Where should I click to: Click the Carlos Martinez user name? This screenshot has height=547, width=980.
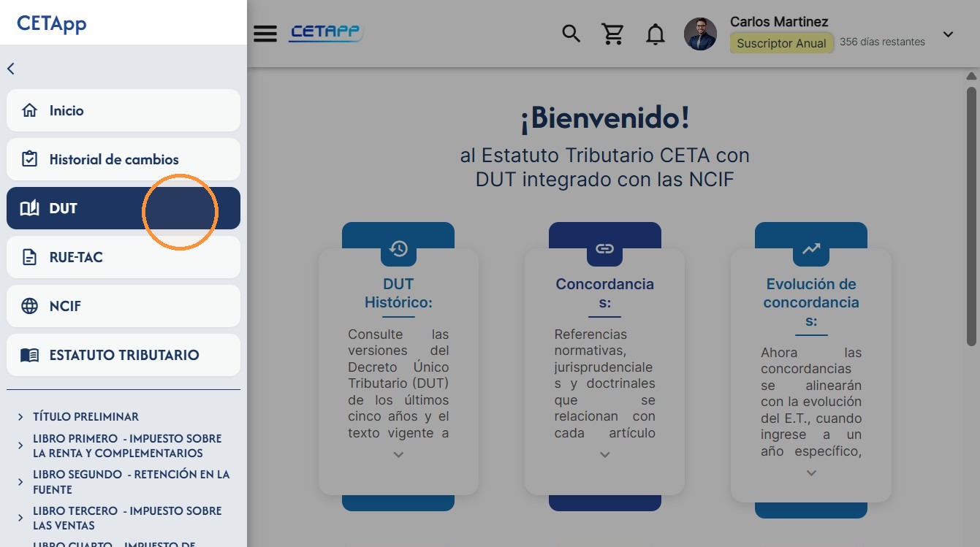pos(779,22)
